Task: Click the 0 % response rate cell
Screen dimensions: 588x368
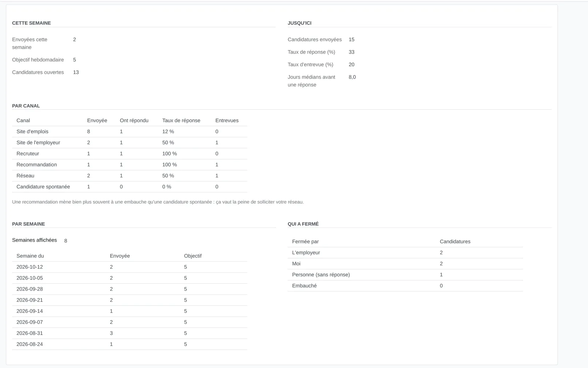Action: 167,187
